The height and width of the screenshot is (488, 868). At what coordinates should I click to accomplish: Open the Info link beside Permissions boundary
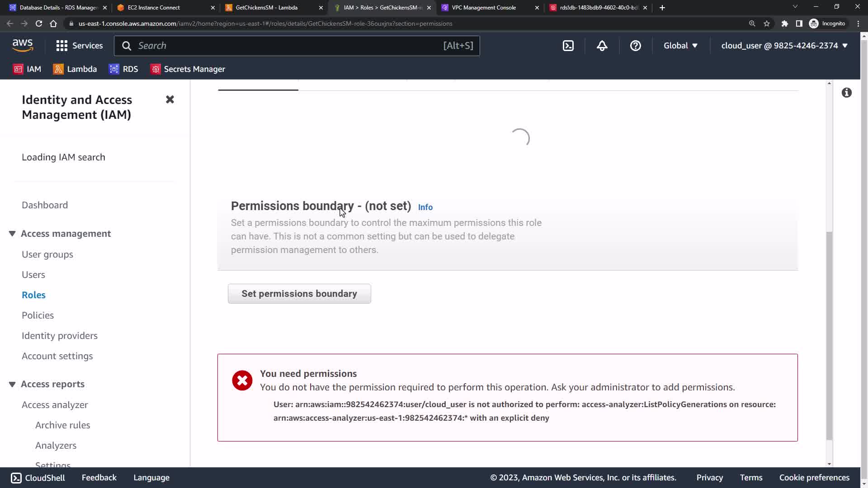425,207
